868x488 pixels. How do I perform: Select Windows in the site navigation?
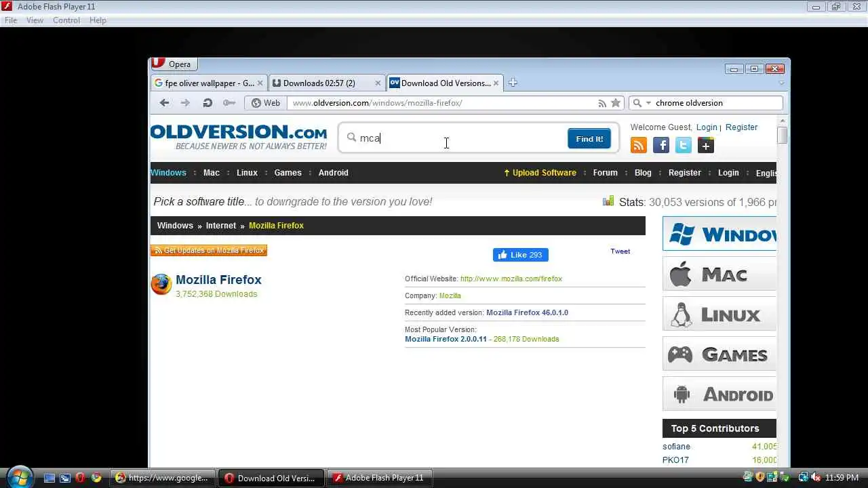pos(168,173)
